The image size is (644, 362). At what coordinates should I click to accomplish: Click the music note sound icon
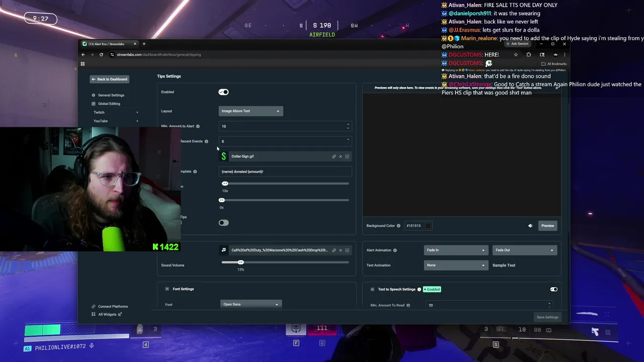(x=224, y=250)
